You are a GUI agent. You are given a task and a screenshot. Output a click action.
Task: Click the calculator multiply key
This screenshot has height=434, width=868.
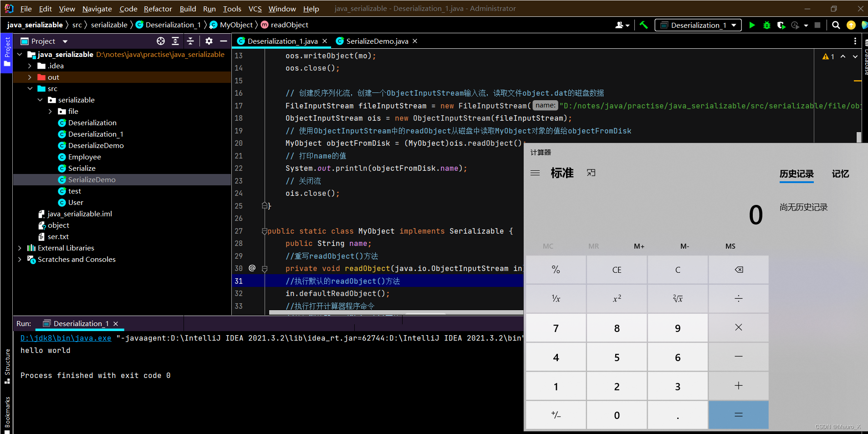(739, 328)
